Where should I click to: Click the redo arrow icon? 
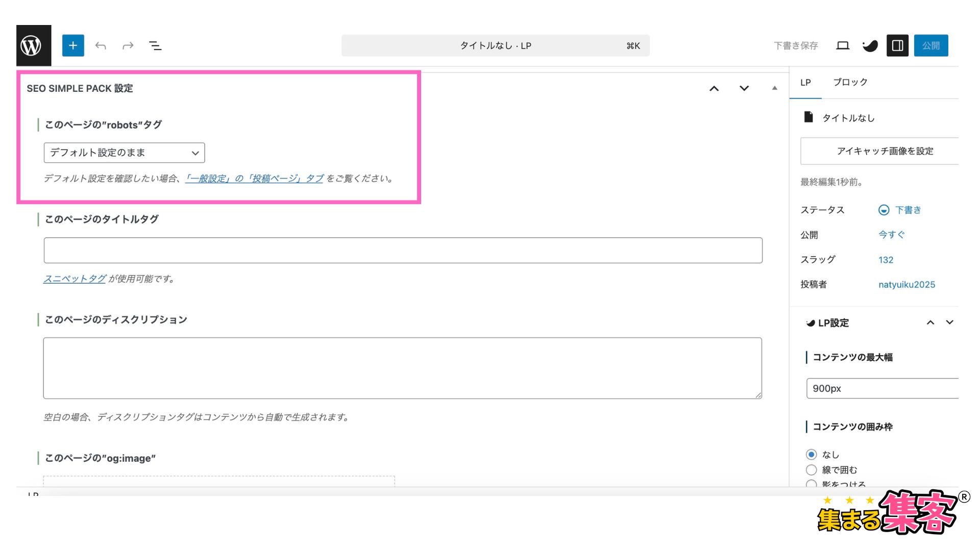pos(128,46)
